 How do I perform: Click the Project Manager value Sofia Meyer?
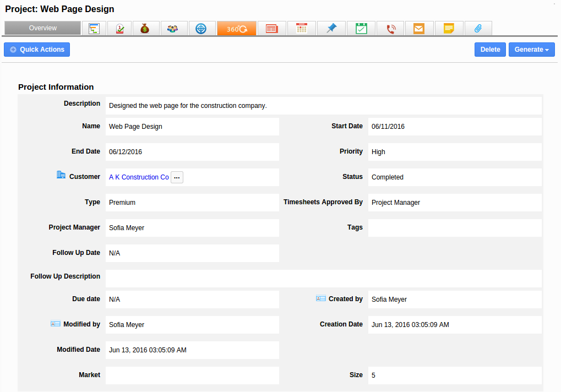tap(126, 228)
